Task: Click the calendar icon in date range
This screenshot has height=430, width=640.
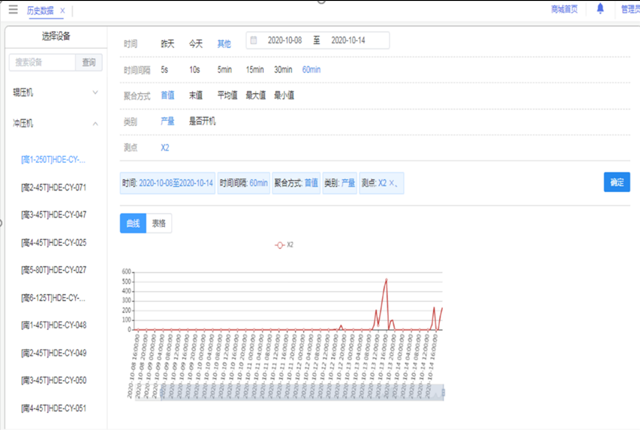Action: point(253,40)
